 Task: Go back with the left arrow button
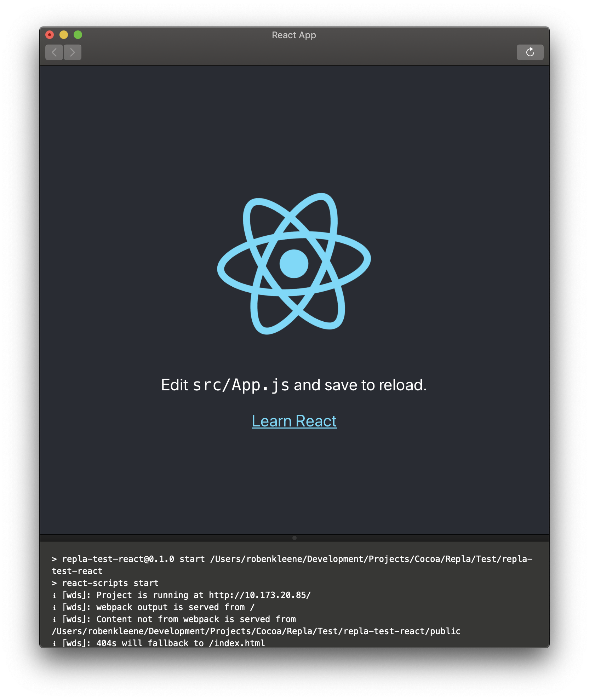pos(54,52)
